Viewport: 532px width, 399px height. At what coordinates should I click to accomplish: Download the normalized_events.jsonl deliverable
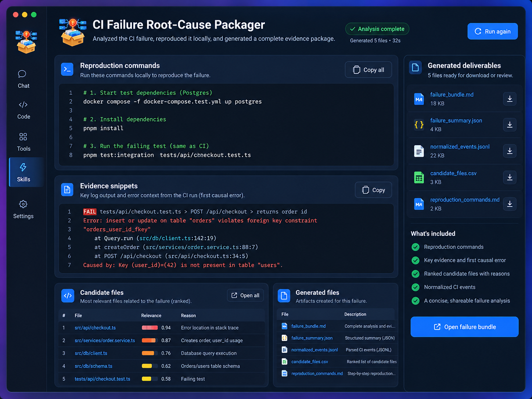510,151
